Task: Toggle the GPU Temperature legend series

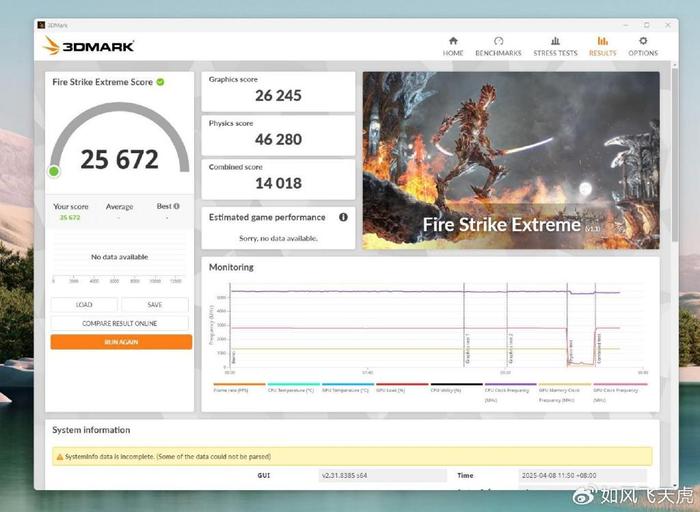Action: 347,387
